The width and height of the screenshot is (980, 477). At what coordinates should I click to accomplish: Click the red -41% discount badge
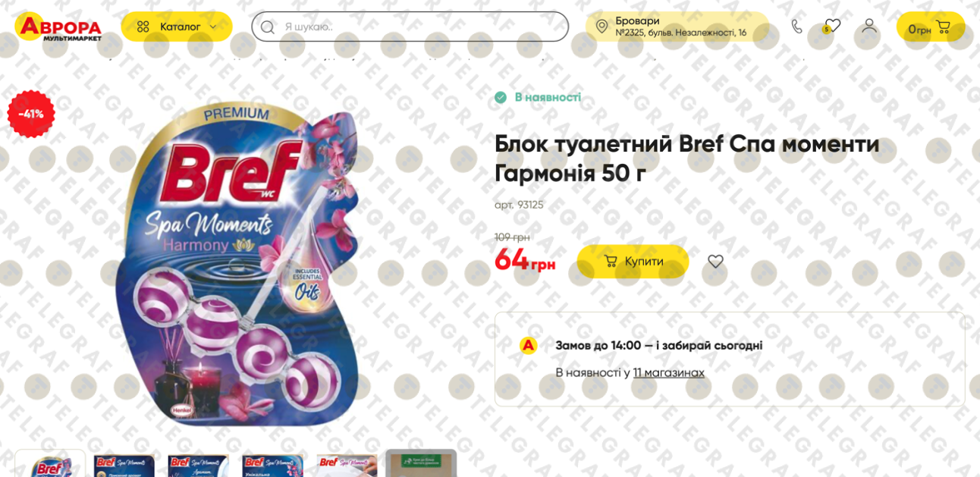coord(31,114)
